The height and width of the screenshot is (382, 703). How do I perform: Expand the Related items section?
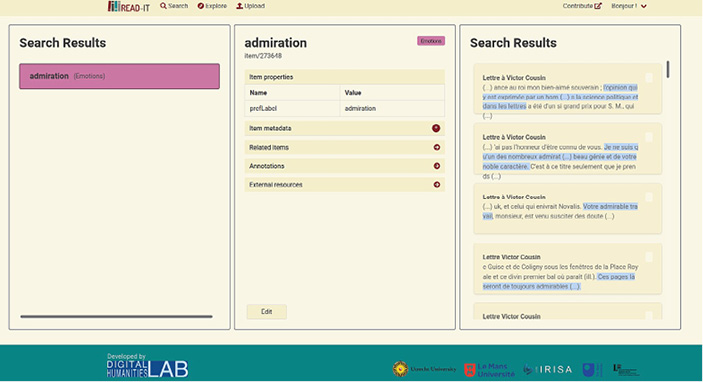tap(344, 148)
